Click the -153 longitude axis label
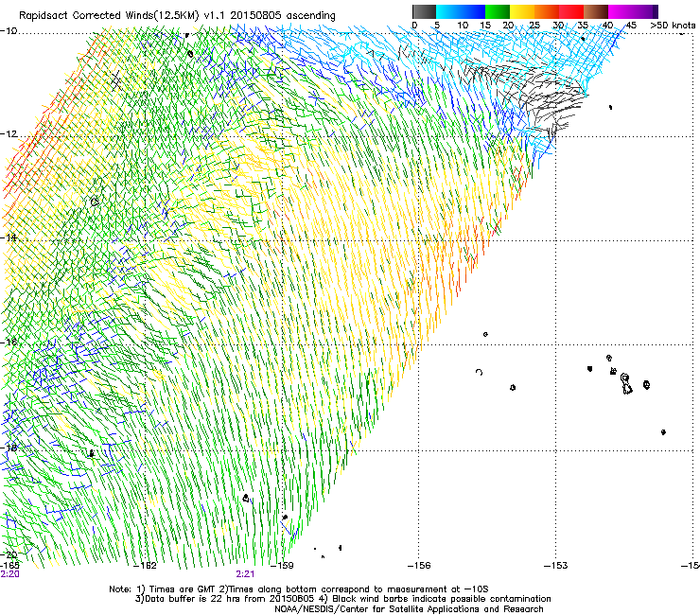The width and height of the screenshot is (700, 615). coord(556,566)
